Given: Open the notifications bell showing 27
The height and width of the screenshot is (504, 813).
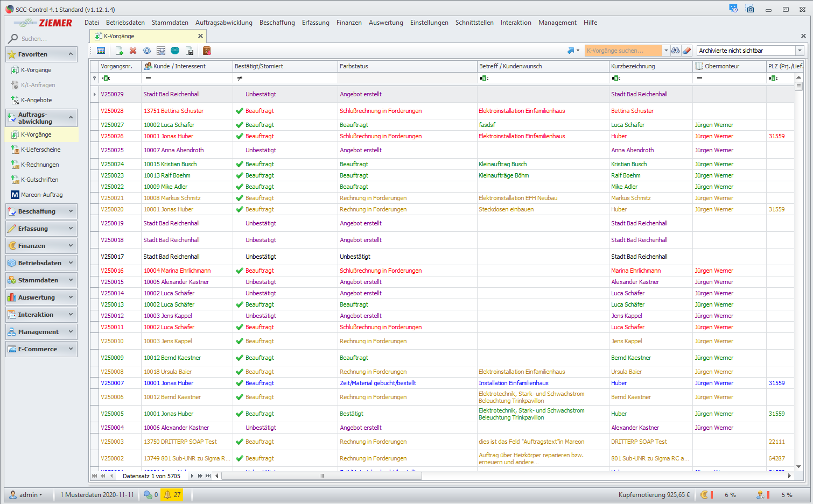Looking at the screenshot, I should [x=172, y=494].
